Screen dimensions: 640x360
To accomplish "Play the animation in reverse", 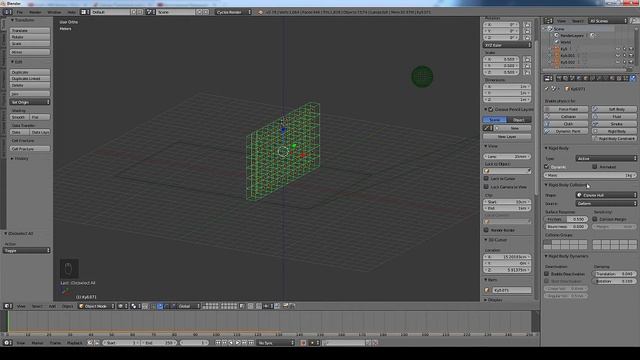I will pyautogui.click(x=231, y=343).
